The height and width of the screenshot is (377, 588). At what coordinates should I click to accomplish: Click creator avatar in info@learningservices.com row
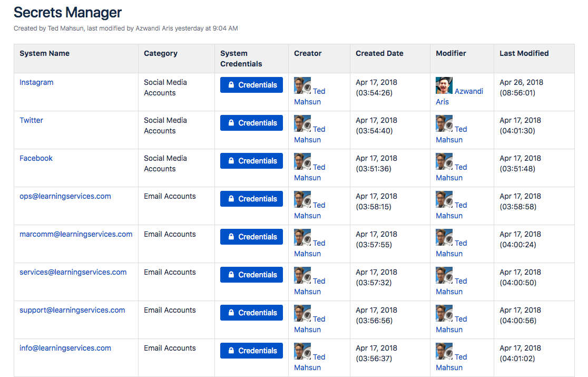click(x=302, y=351)
